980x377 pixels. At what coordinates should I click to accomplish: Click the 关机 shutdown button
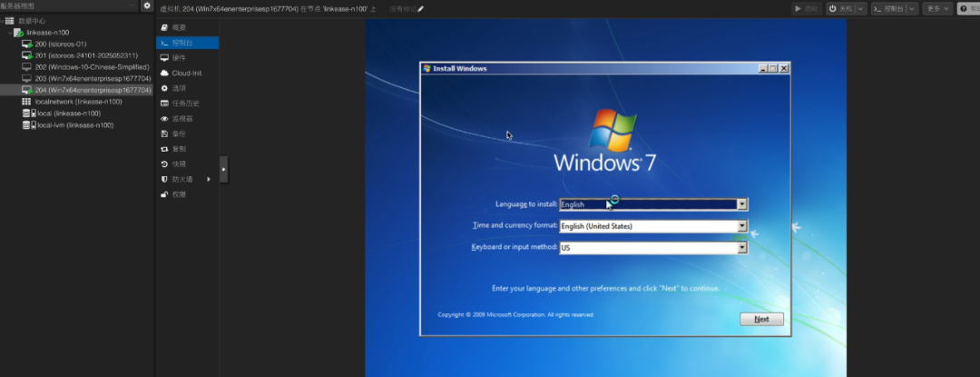coord(840,9)
